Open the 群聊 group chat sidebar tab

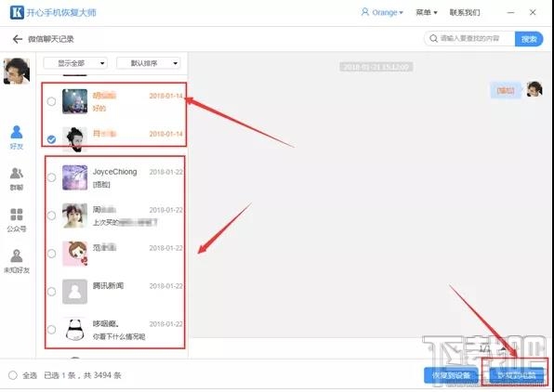(x=17, y=178)
